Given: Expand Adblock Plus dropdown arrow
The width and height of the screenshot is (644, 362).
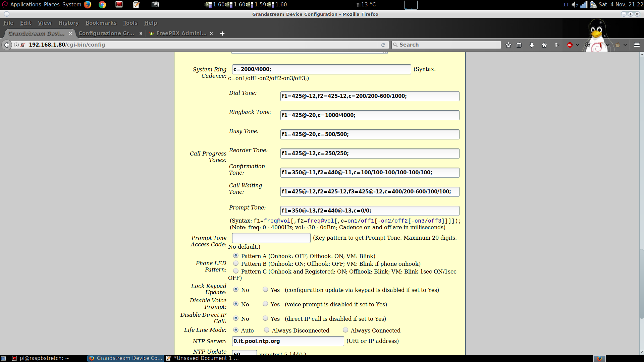Looking at the screenshot, I should point(578,45).
